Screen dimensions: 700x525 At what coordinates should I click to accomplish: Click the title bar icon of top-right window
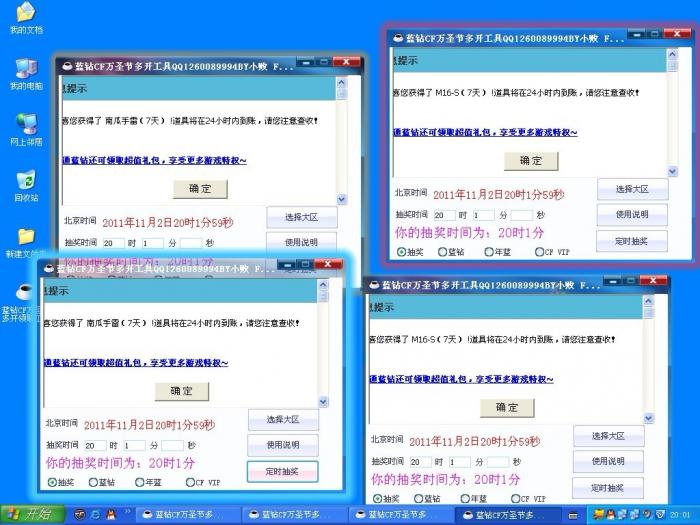(398, 38)
